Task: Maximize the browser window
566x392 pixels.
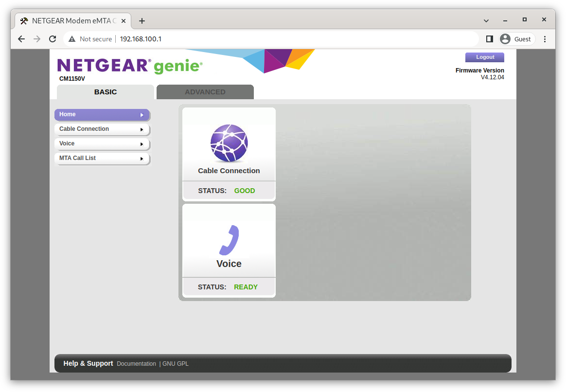Action: pos(525,19)
